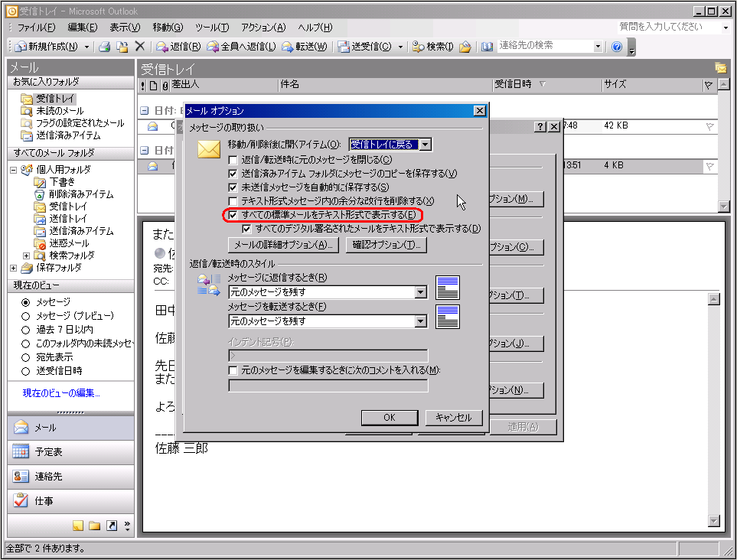
Task: Click 連絡先の検索 input field
Action: 545,46
